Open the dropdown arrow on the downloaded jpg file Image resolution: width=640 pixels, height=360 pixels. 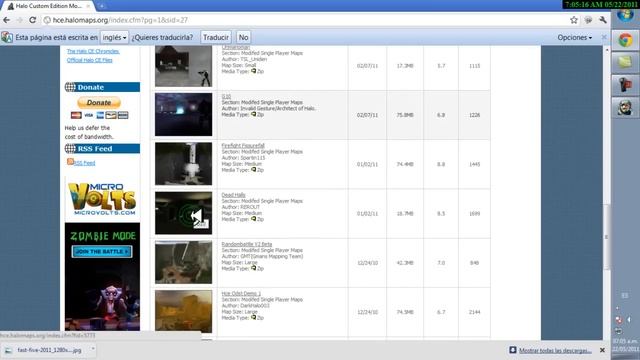pyautogui.click(x=93, y=349)
